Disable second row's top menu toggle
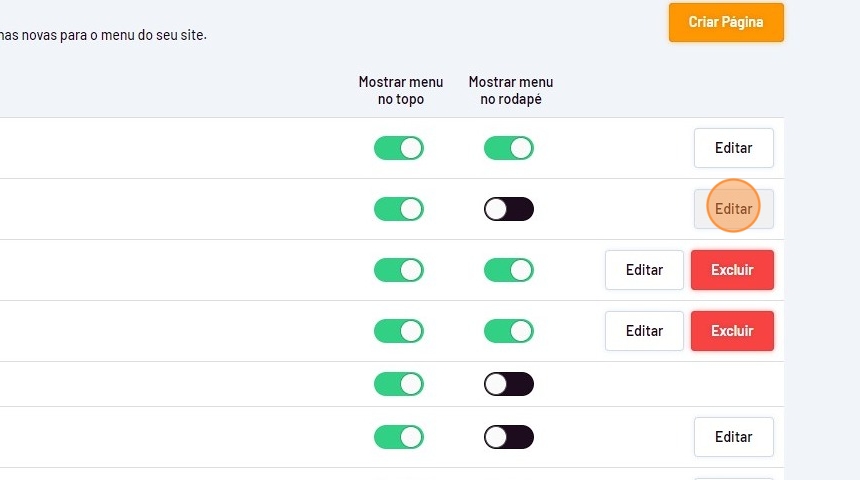Screen dimensions: 860x480 (399, 209)
